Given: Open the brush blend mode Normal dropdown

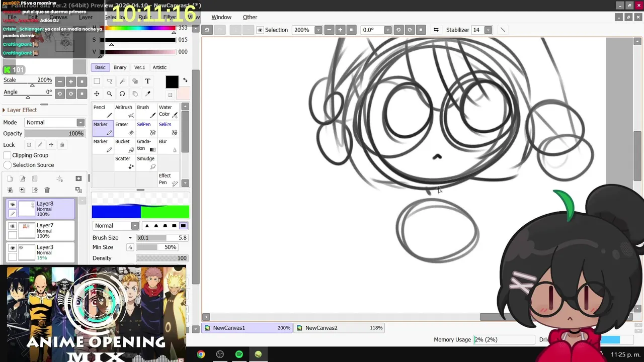Looking at the screenshot, I should pyautogui.click(x=135, y=226).
